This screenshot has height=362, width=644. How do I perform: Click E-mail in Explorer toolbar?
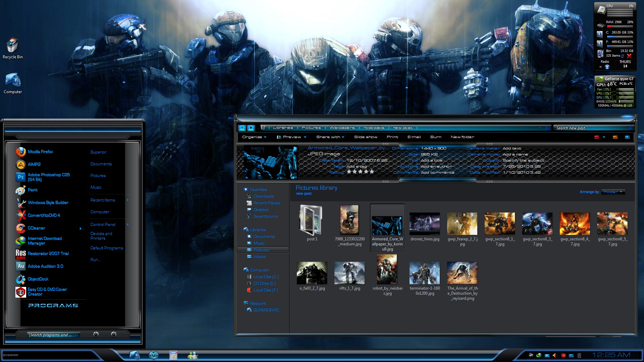click(414, 137)
